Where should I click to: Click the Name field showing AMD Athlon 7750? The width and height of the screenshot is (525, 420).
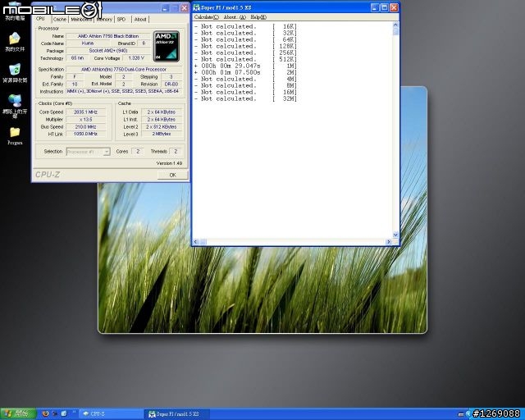[108, 36]
